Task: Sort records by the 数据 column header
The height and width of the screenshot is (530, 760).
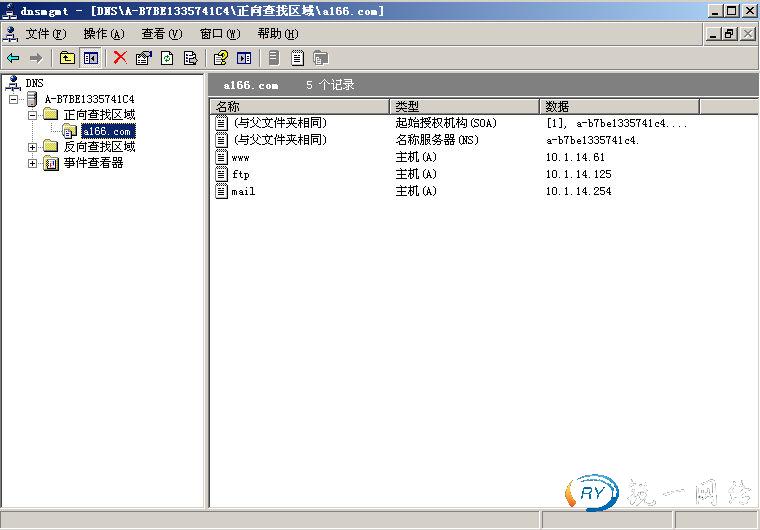Action: click(x=619, y=106)
